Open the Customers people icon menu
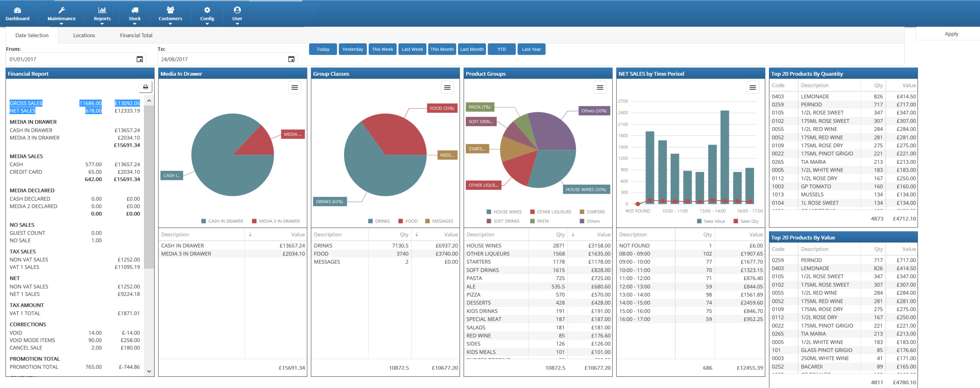980x388 pixels. [x=170, y=14]
